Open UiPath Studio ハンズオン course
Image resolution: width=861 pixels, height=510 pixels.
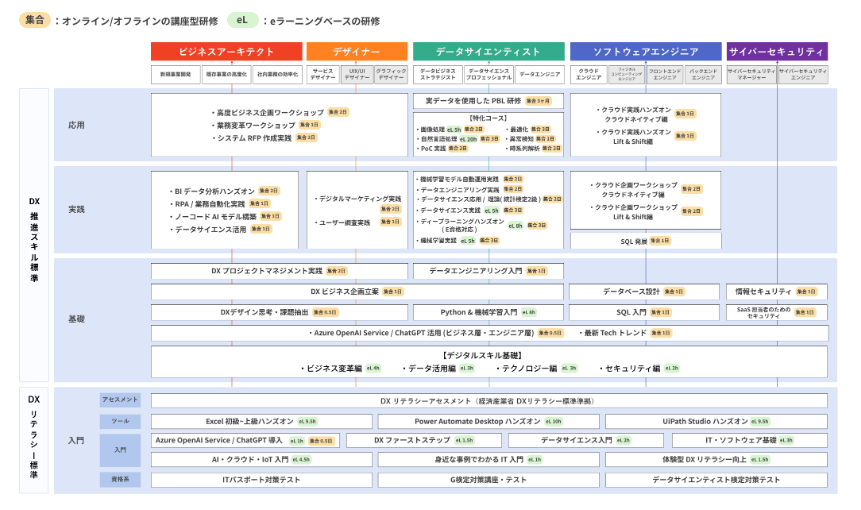[715, 421]
